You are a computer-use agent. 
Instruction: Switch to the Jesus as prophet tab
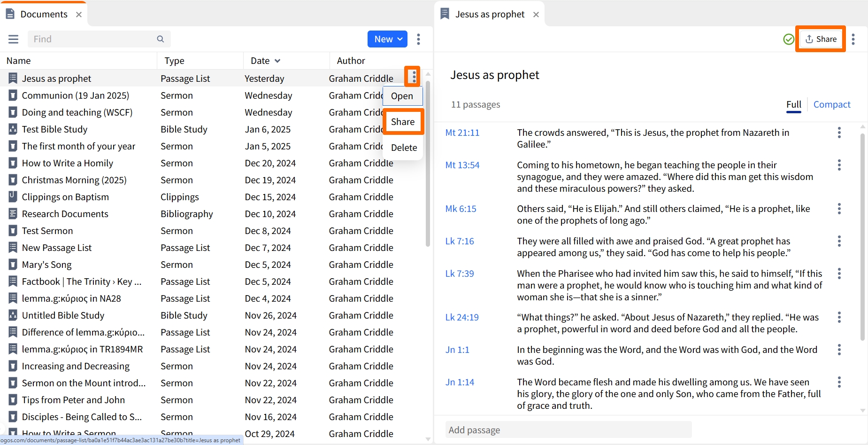click(490, 15)
